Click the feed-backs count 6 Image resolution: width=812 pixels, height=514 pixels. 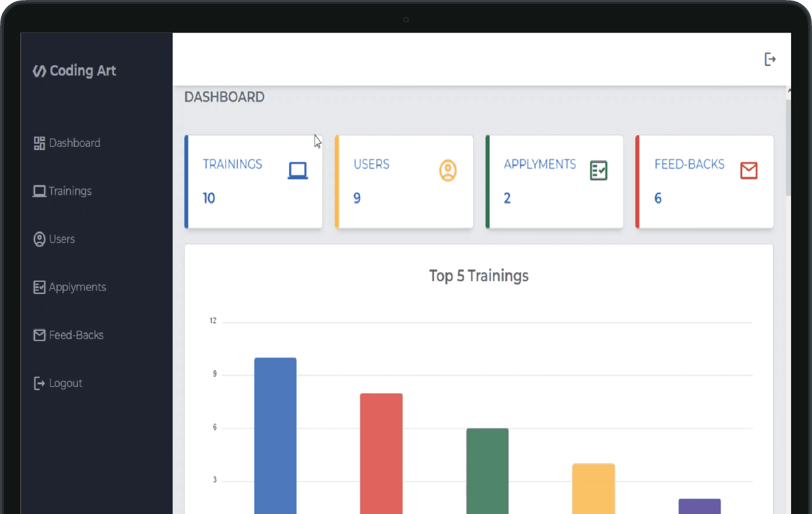coord(658,198)
